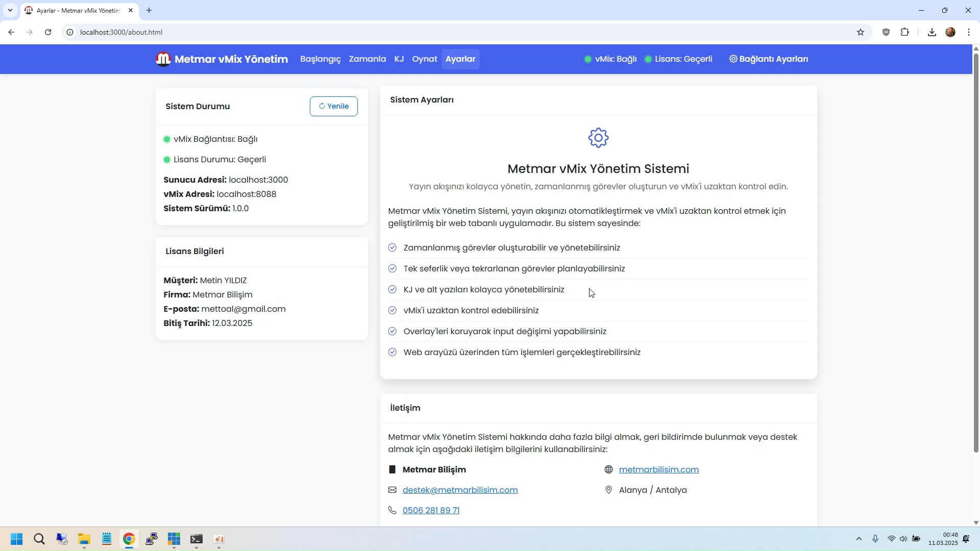This screenshot has width=980, height=551.
Task: Open a new browser tab with the plus icon
Action: click(149, 10)
